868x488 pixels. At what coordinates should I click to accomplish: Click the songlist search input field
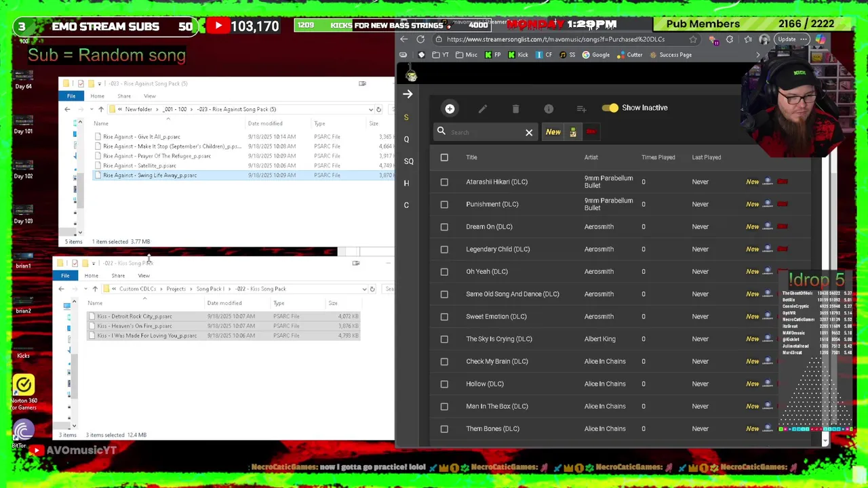[487, 132]
